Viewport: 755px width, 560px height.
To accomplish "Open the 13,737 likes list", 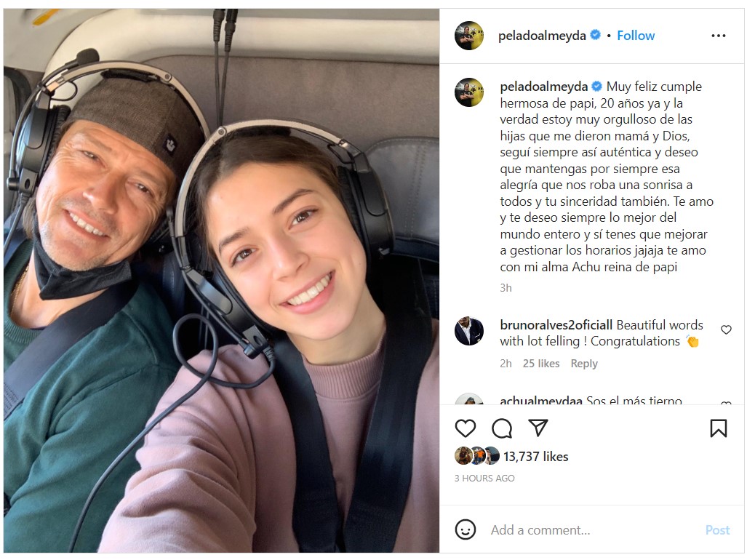I will [536, 457].
